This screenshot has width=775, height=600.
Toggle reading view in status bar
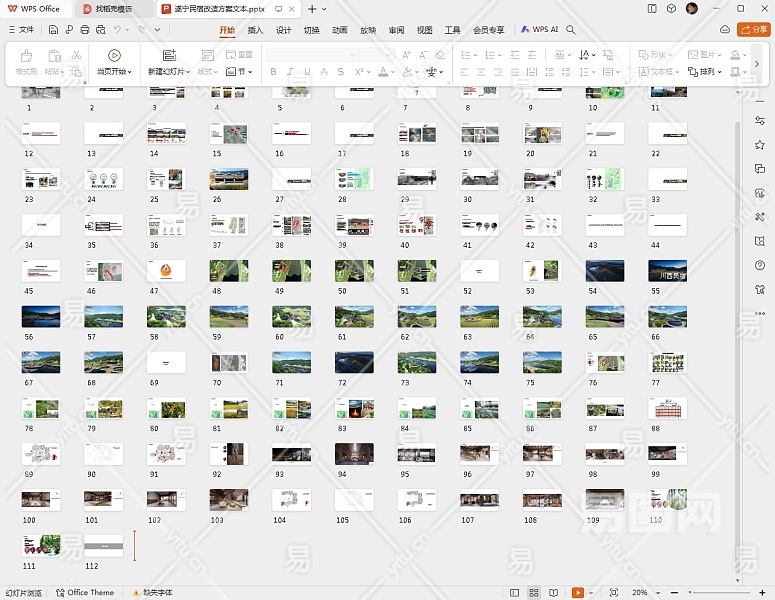coord(553,593)
